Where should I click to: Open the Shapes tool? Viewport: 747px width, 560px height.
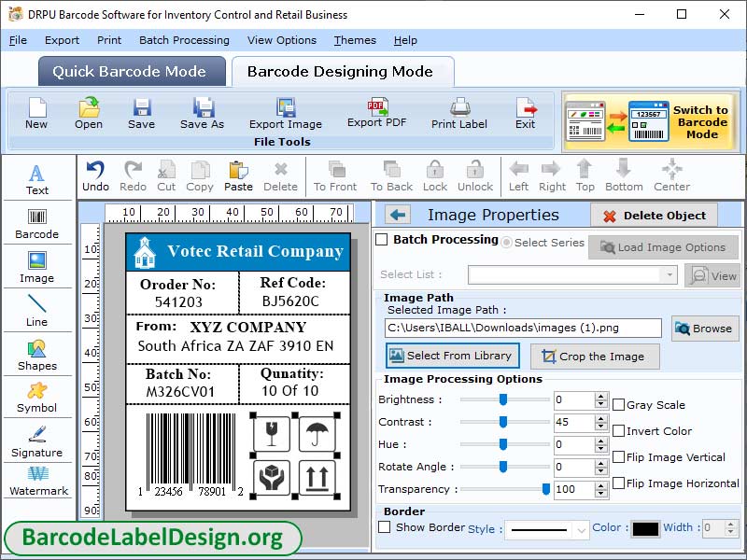[x=37, y=358]
